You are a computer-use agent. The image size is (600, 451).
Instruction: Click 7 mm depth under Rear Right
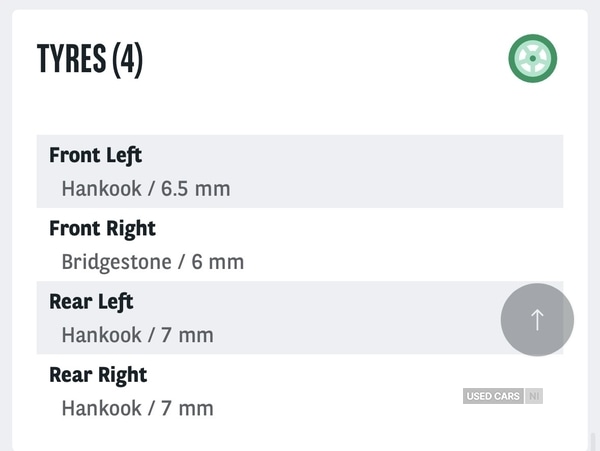[187, 408]
